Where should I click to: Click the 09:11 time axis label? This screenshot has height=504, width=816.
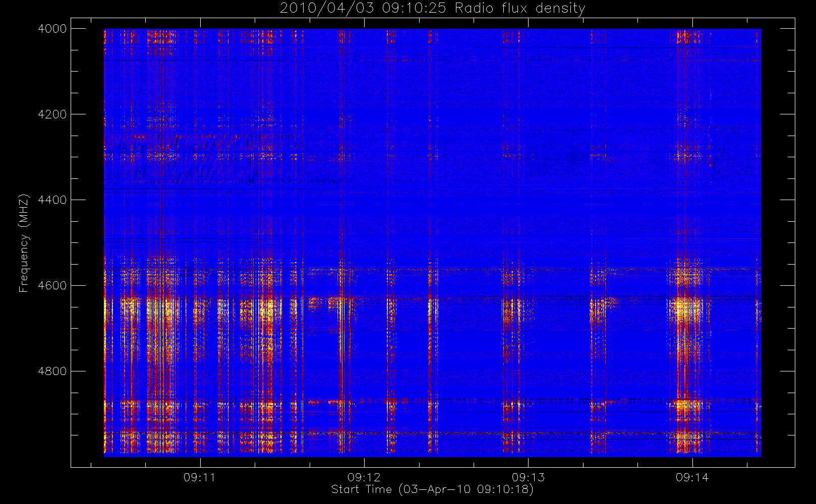point(200,477)
